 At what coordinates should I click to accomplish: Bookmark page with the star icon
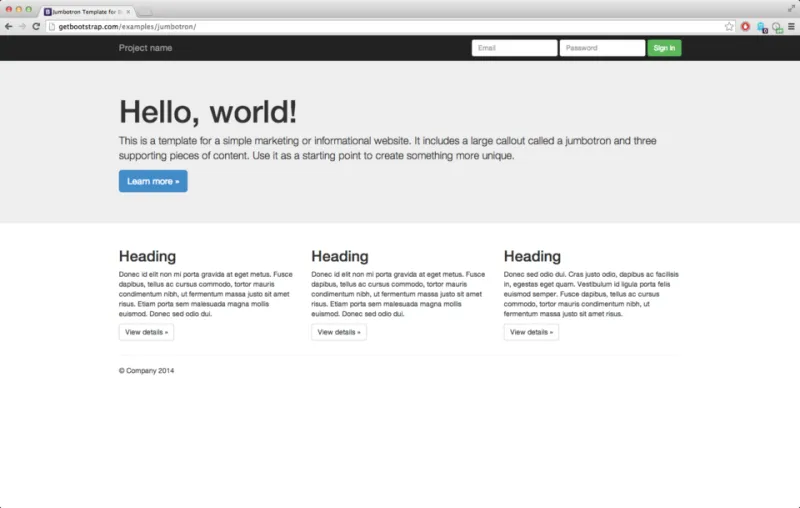(729, 27)
